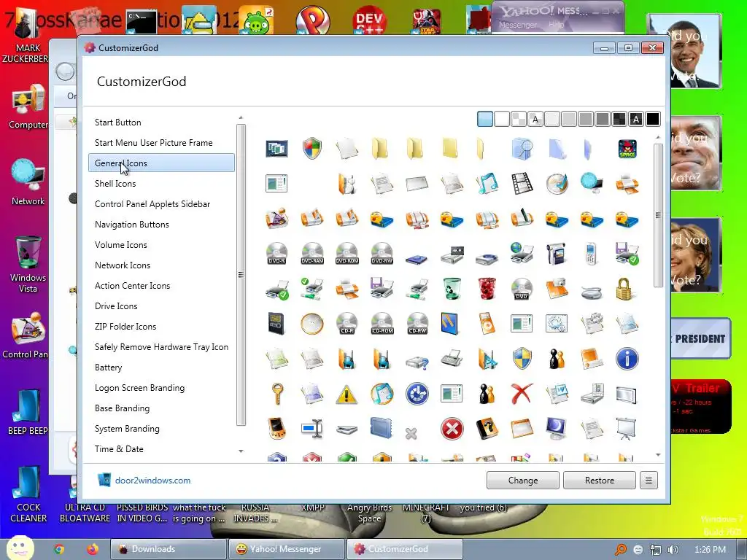This screenshot has width=747, height=560.
Task: Select the clock face icon
Action: point(312,324)
